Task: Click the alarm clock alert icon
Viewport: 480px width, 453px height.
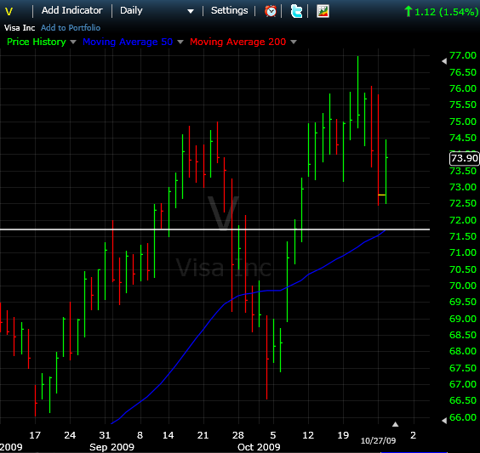Action: (x=270, y=11)
